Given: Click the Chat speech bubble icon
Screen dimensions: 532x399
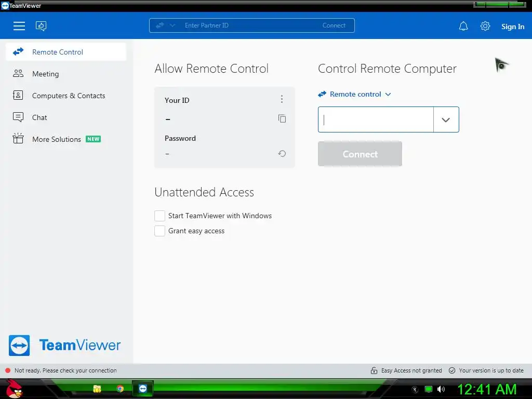Looking at the screenshot, I should 18,117.
